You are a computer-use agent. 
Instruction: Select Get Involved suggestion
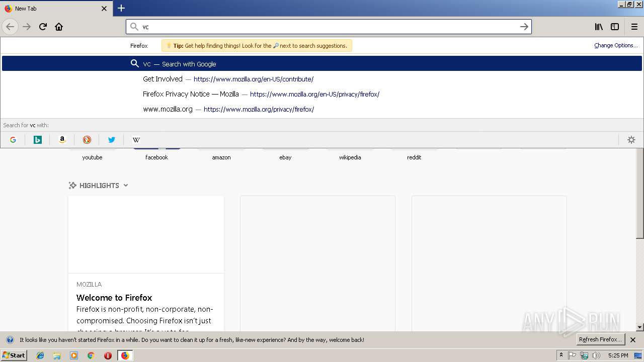coord(322,79)
